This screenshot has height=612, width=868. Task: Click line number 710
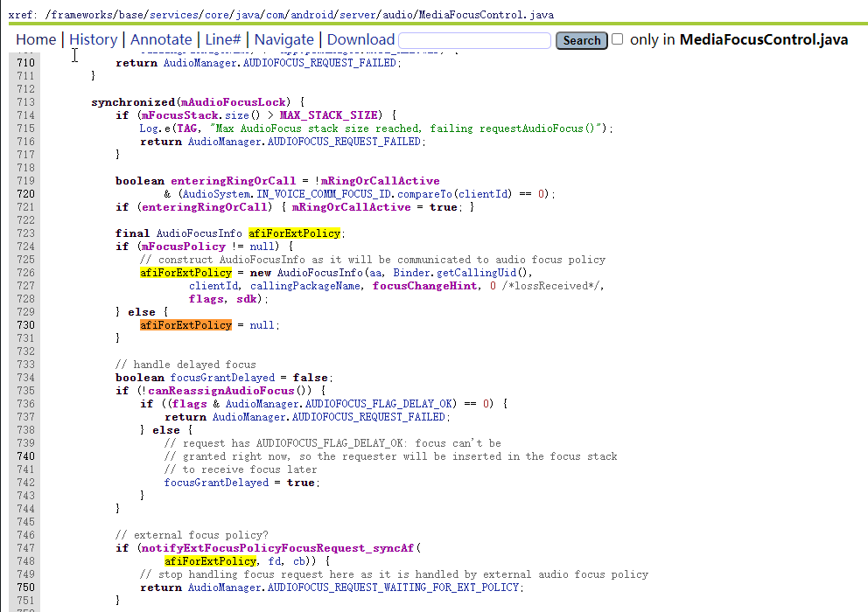(x=25, y=63)
